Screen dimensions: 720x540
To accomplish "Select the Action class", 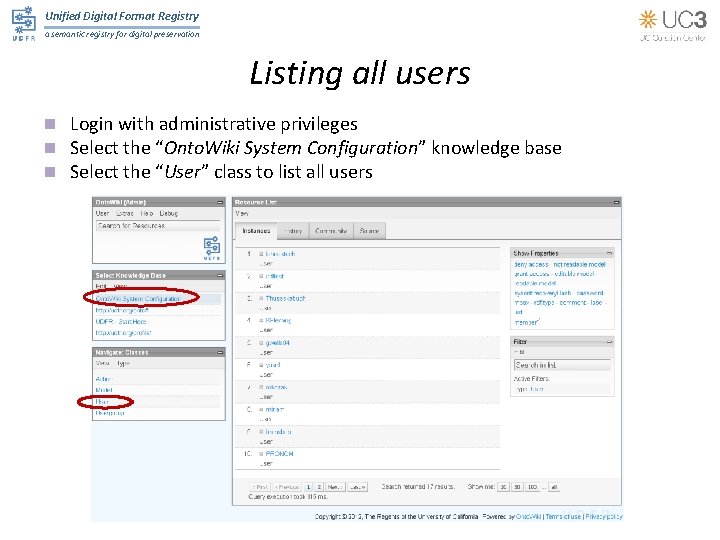I will (x=104, y=379).
